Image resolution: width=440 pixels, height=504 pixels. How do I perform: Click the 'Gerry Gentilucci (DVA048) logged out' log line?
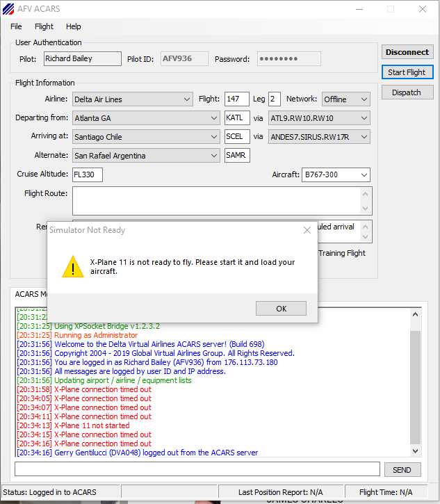point(137,453)
